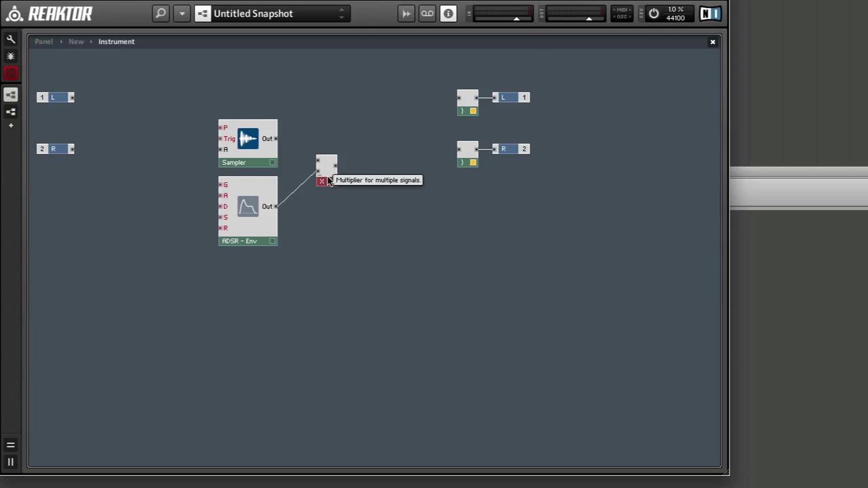Click the red multiplier X module label
This screenshot has height=488, width=868.
tap(322, 181)
